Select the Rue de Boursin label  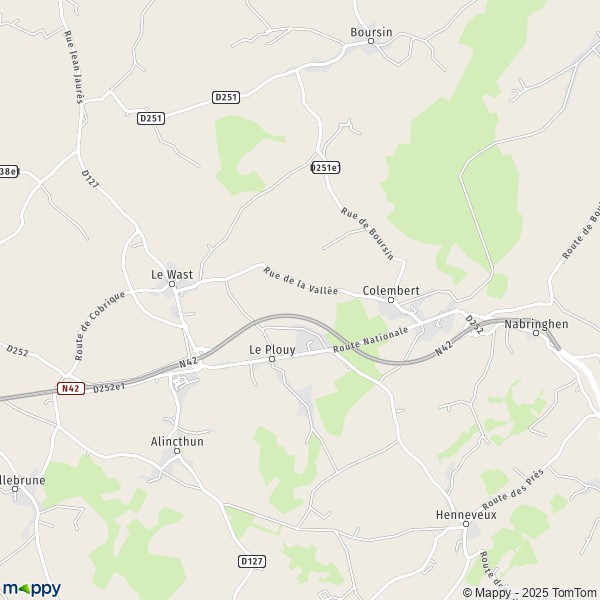(367, 234)
